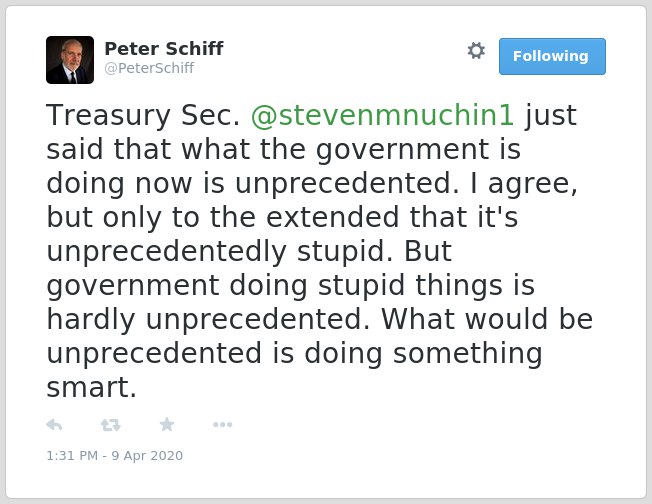Open Peter Schiff's profile picture
This screenshot has height=504, width=652.
pos(70,60)
